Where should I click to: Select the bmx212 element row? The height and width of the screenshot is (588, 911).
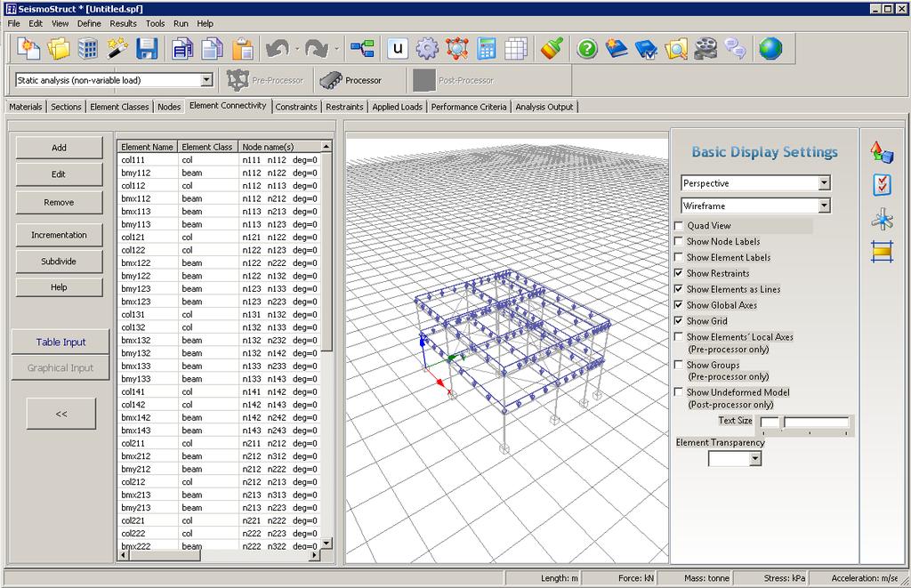click(x=219, y=456)
